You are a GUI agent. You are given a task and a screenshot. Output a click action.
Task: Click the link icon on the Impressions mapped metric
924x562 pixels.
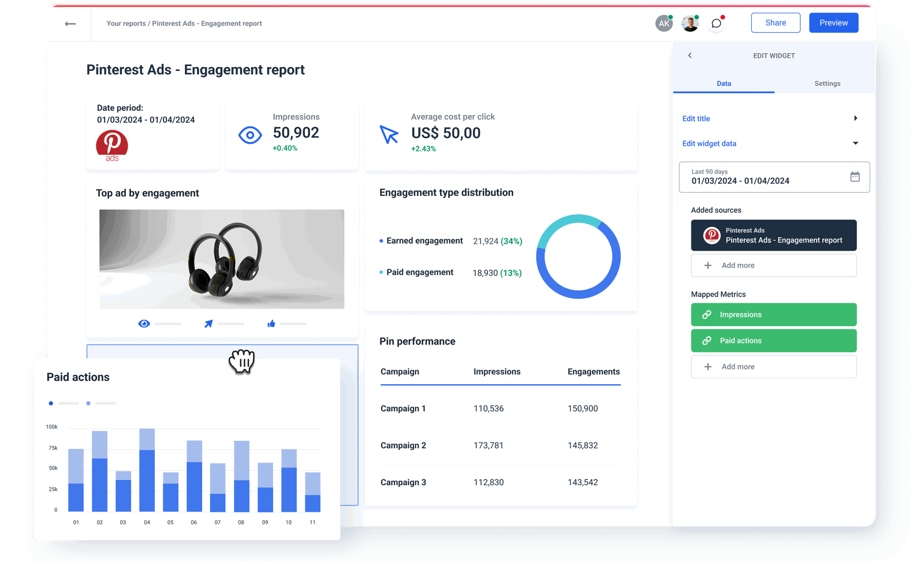click(707, 315)
